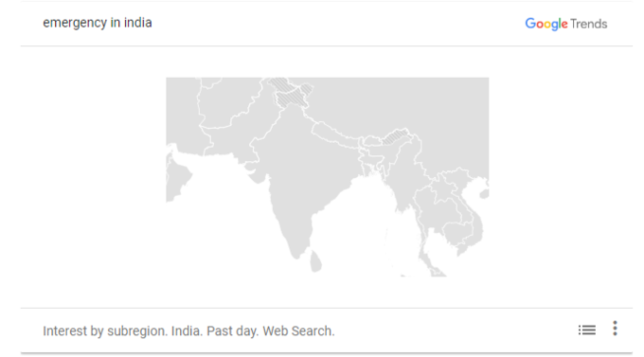Image resolution: width=644 pixels, height=357 pixels.
Task: Open the list view icon
Action: [586, 330]
